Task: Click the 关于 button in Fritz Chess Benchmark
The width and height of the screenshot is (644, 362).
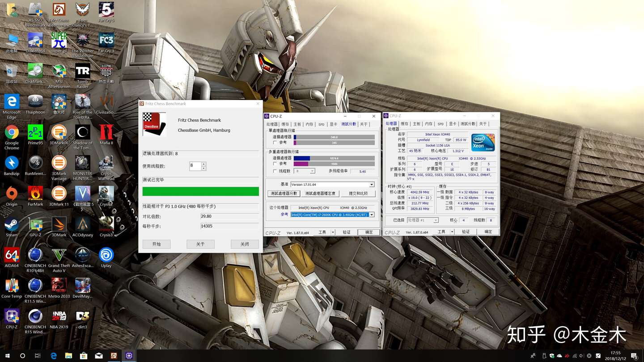Action: (200, 244)
